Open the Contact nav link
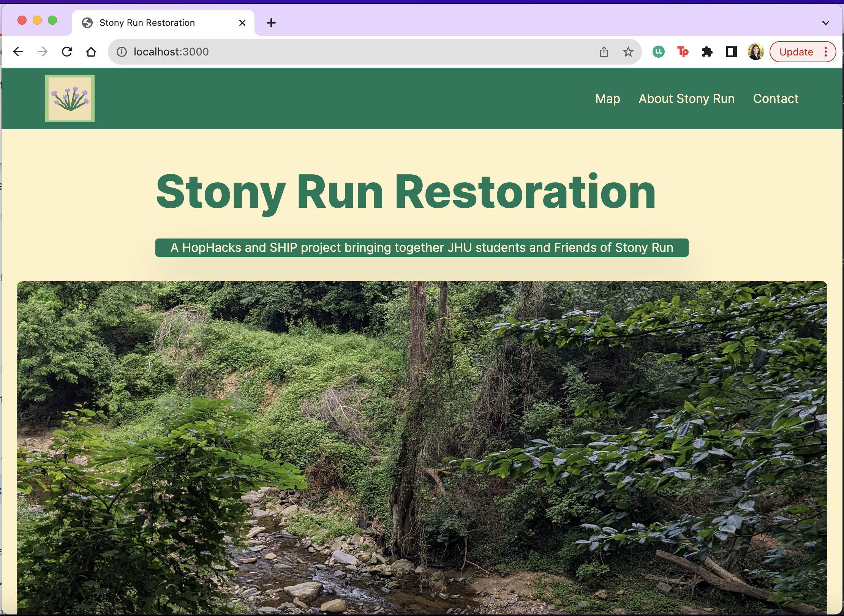Image resolution: width=844 pixels, height=616 pixels. (776, 99)
